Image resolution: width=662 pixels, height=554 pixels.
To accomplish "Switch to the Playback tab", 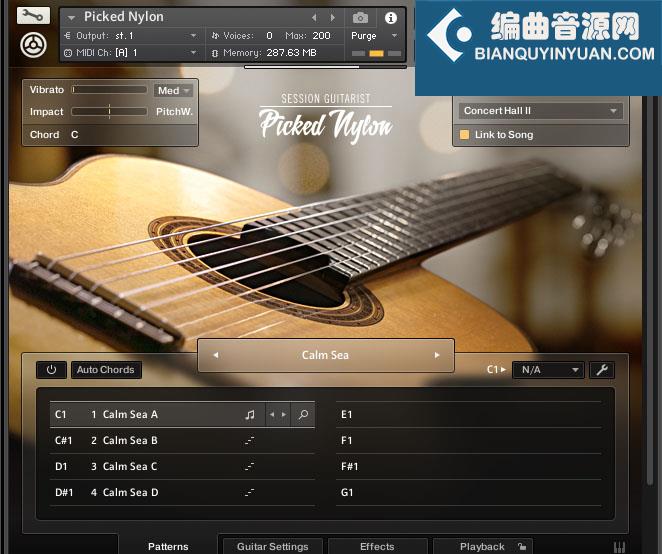I will tap(482, 546).
